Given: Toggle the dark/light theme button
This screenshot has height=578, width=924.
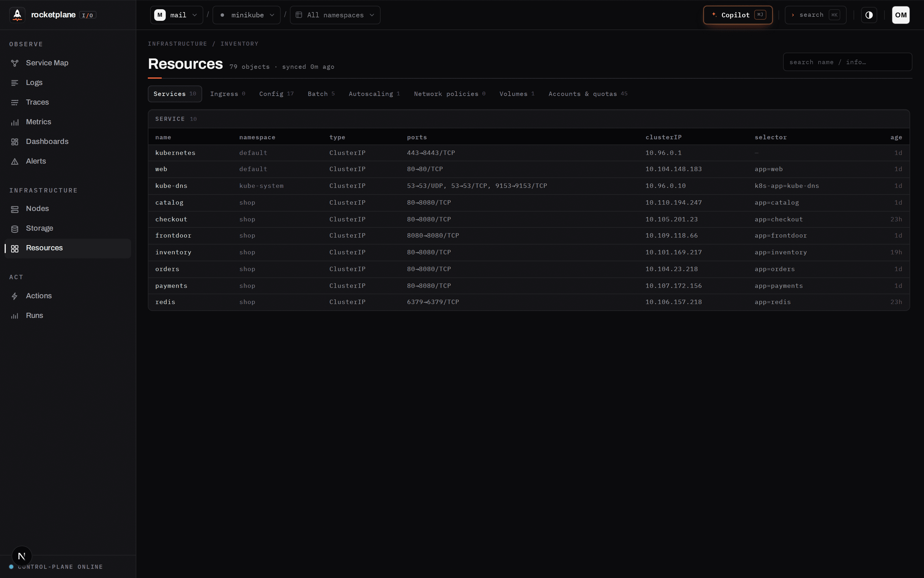Looking at the screenshot, I should point(869,15).
